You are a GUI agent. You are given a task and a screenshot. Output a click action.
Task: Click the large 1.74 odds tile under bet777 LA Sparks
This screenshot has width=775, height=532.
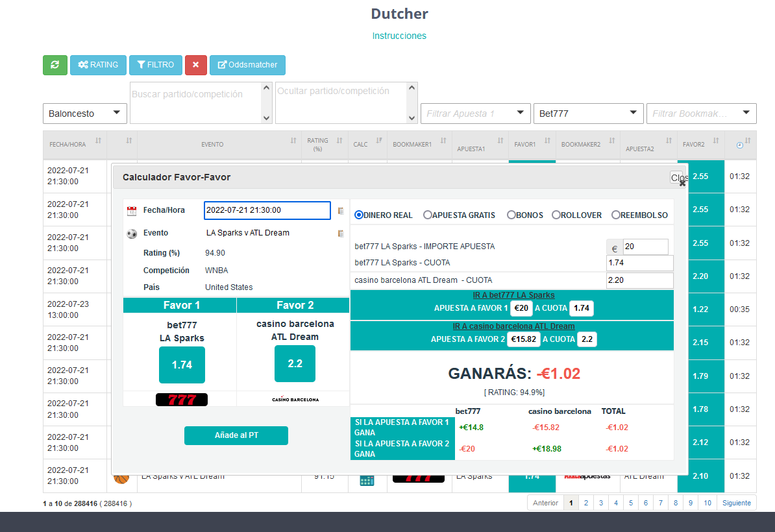point(182,365)
